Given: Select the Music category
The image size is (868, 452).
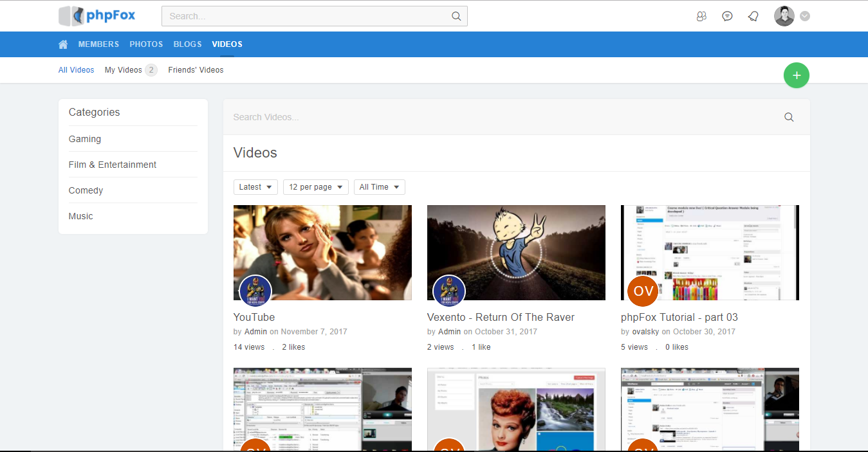Looking at the screenshot, I should point(80,216).
